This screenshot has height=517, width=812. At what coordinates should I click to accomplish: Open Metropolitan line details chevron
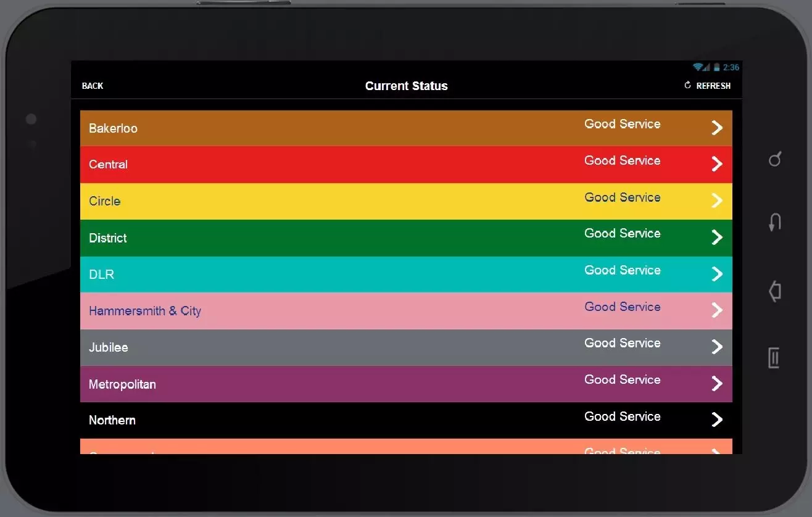[716, 383]
